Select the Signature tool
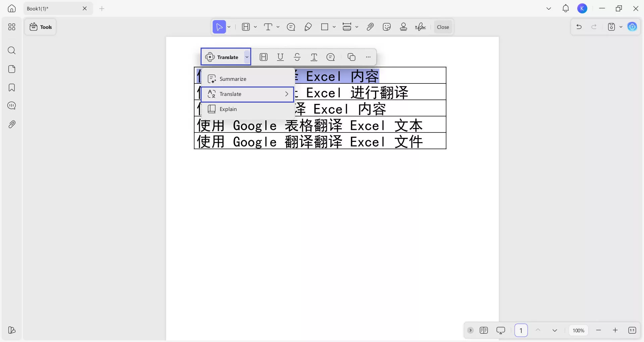The height and width of the screenshot is (342, 644). click(420, 27)
